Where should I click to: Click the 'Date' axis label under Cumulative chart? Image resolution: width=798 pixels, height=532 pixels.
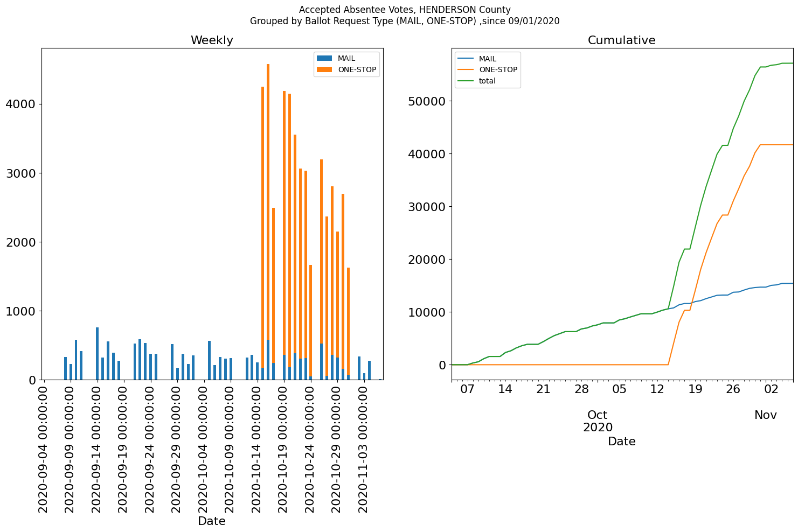(x=622, y=442)
